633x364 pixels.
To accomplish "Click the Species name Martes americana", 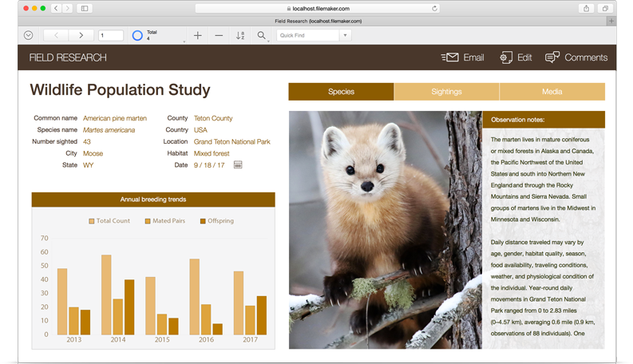I will 109,130.
